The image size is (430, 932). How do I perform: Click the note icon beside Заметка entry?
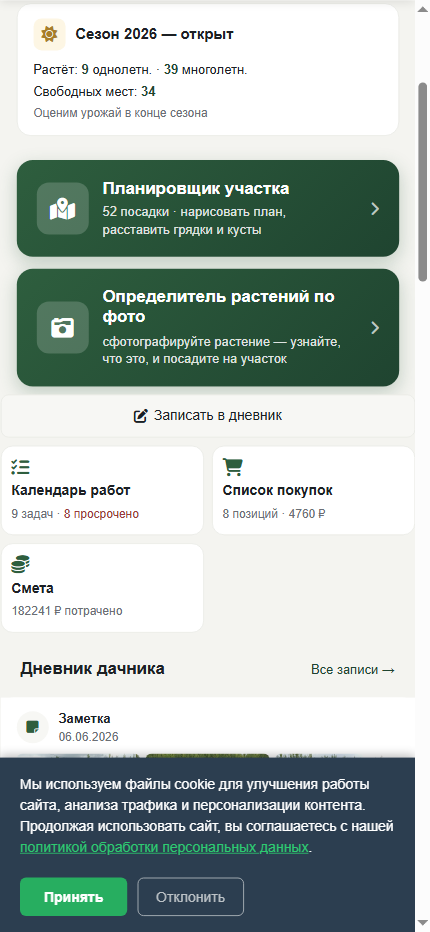pyautogui.click(x=33, y=727)
